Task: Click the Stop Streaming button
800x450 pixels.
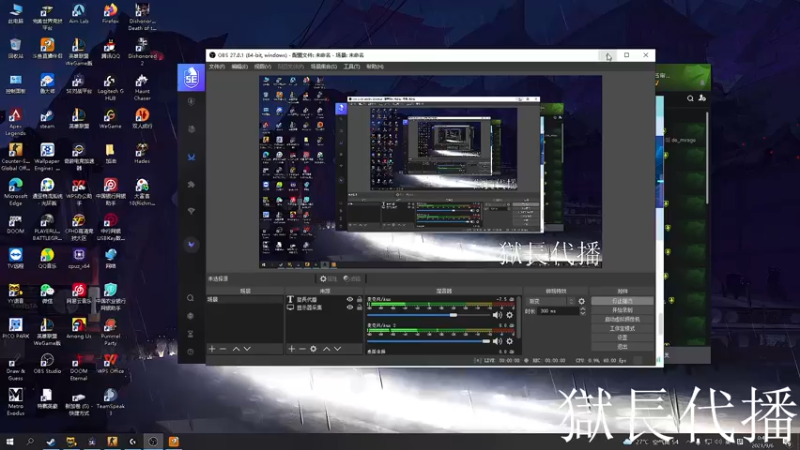Action: (622, 301)
